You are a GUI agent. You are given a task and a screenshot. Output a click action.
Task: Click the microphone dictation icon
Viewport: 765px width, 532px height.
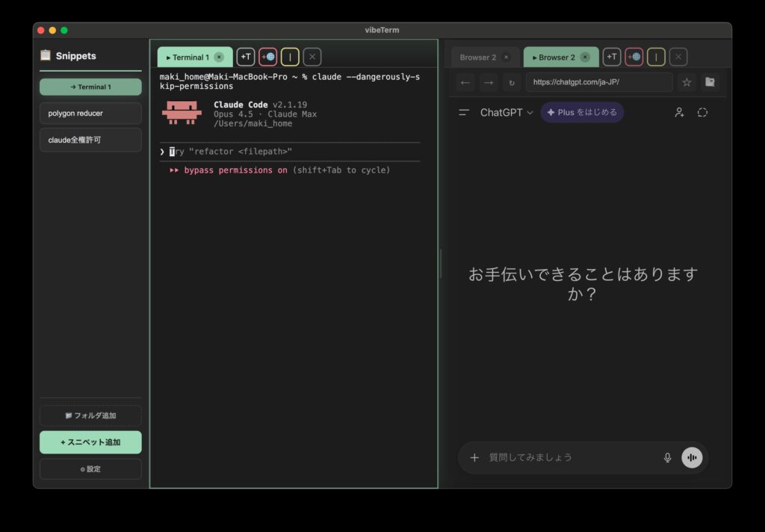(667, 457)
